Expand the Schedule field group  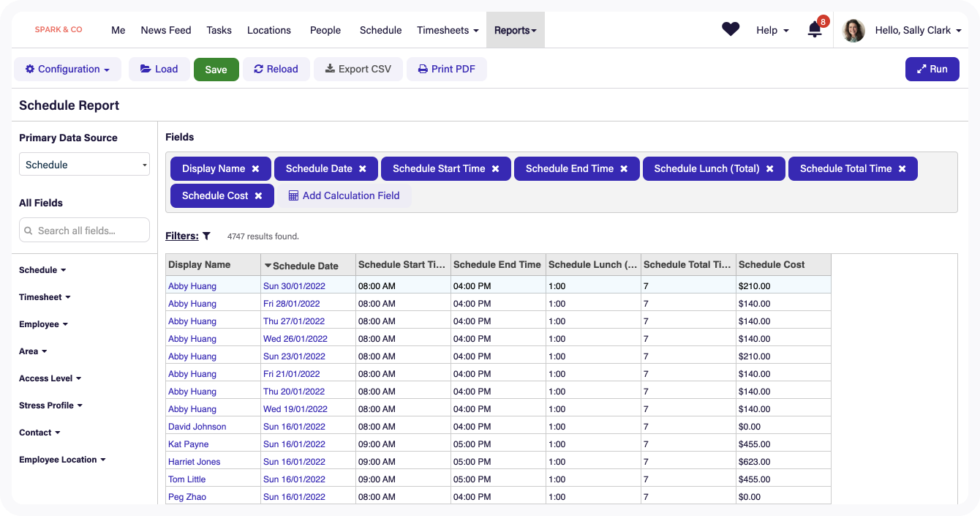(42, 270)
